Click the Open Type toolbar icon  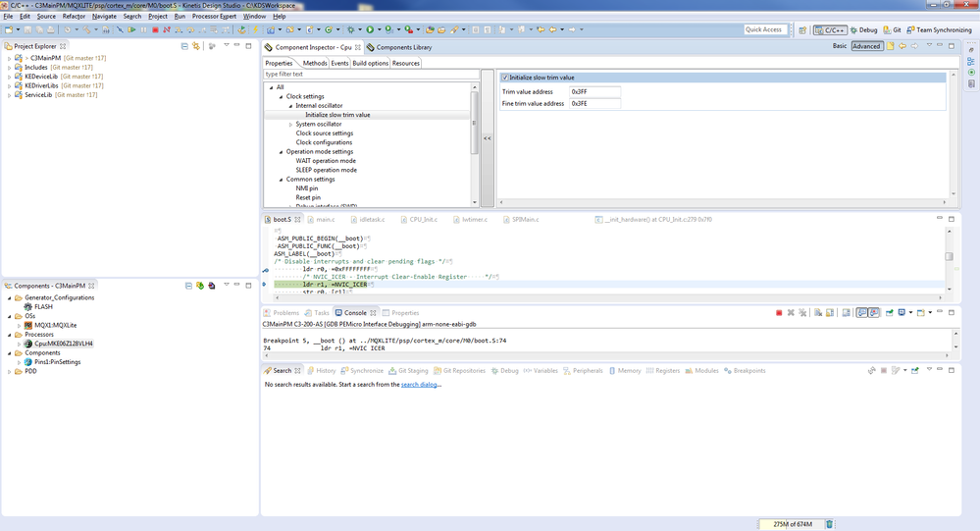point(430,29)
